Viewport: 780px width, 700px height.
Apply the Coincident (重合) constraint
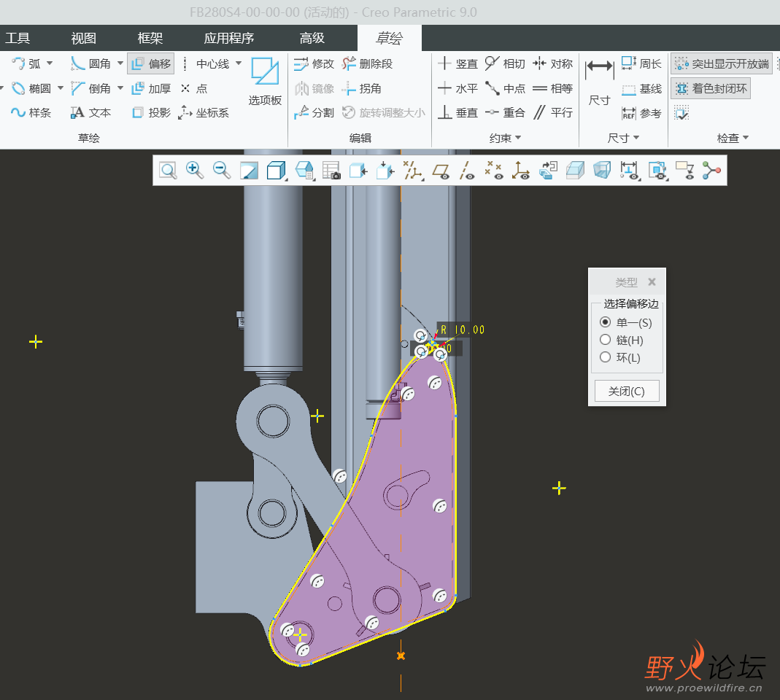[x=505, y=113]
